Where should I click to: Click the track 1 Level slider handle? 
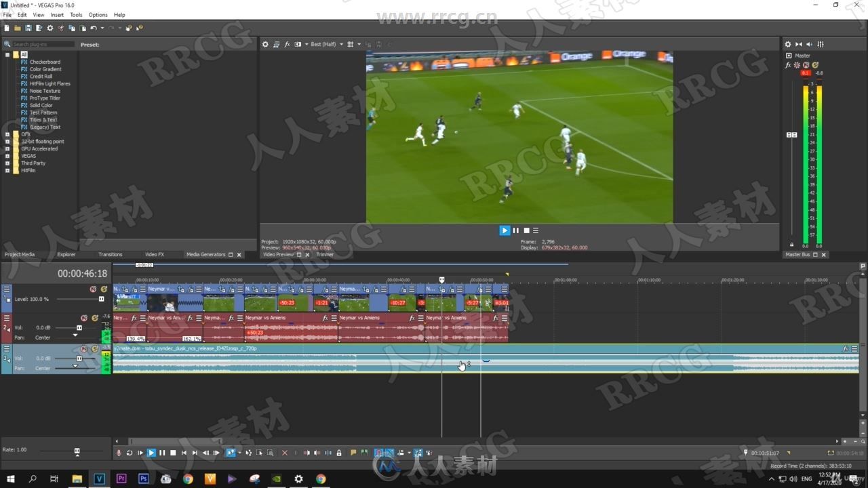click(102, 299)
